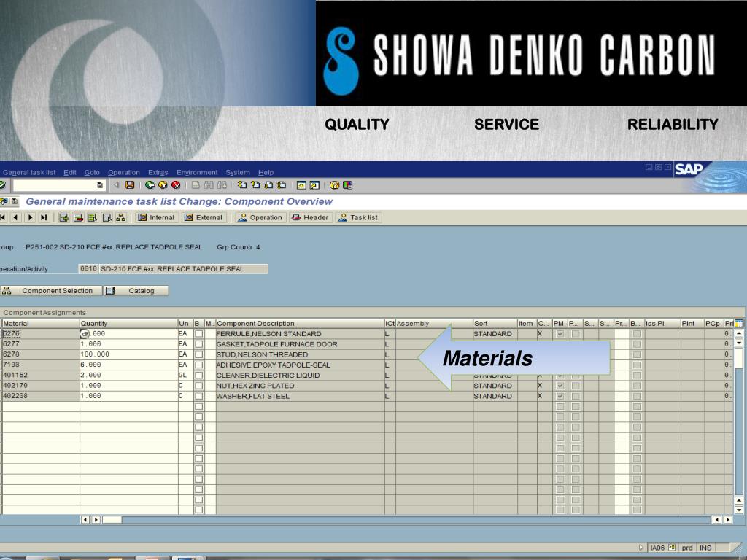Click the yellow Exit icon
Viewport: 747px width, 560px height.
pyautogui.click(x=163, y=185)
